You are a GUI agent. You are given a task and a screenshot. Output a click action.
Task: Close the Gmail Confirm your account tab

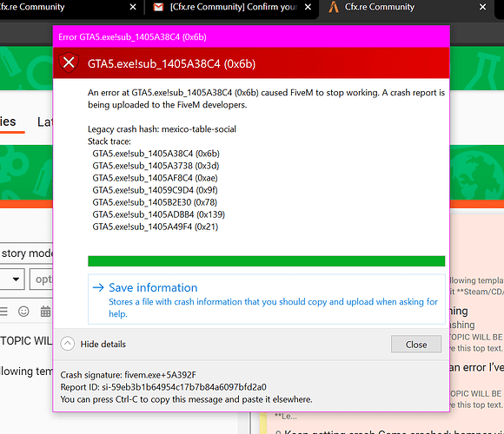(308, 7)
